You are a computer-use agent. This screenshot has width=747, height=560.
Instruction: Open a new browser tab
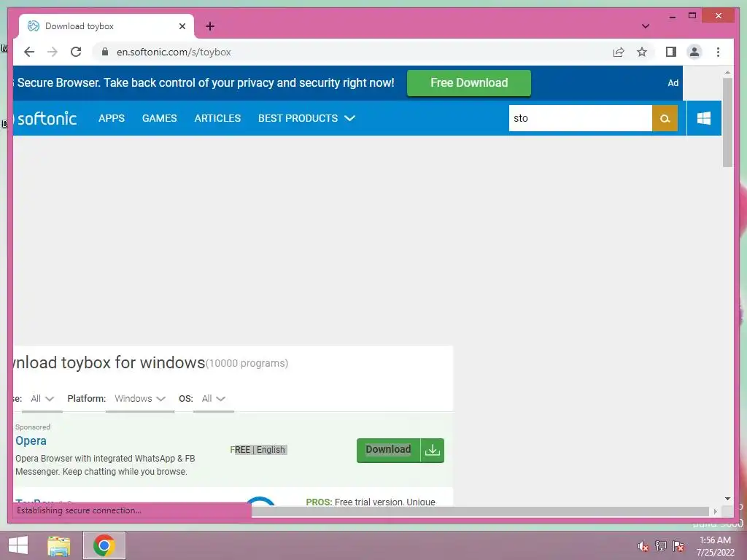(209, 26)
